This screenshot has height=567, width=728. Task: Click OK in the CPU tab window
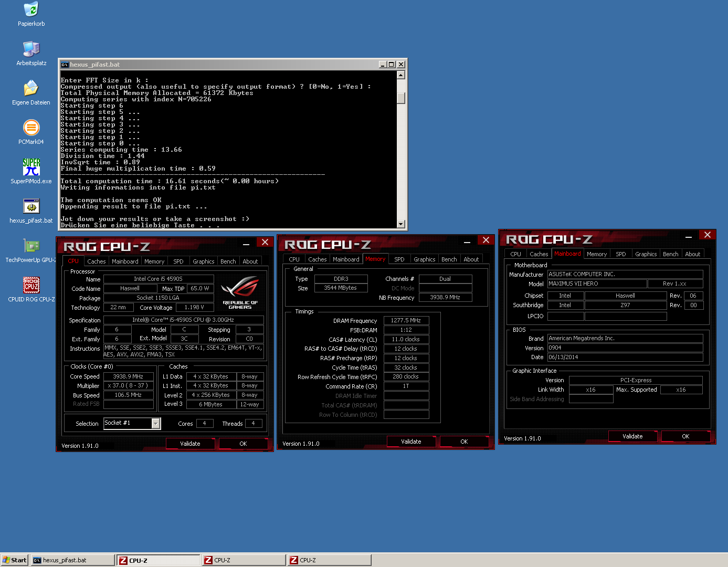(x=243, y=444)
